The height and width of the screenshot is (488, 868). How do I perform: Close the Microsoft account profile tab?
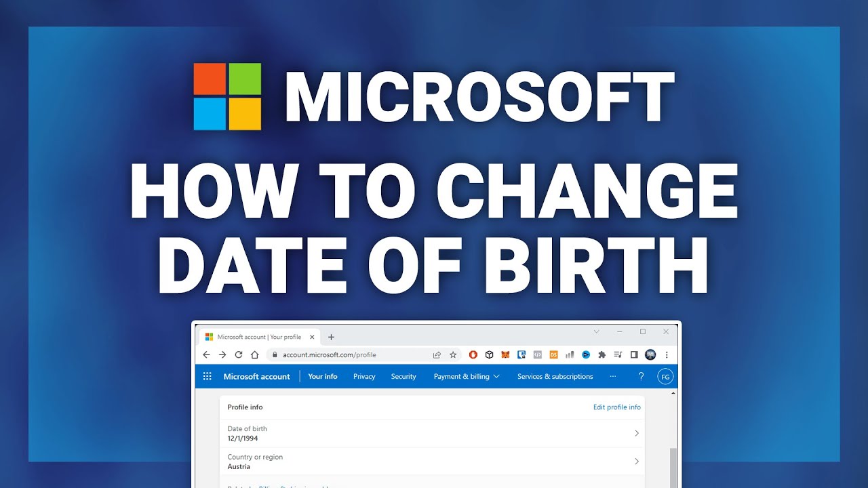click(312, 337)
